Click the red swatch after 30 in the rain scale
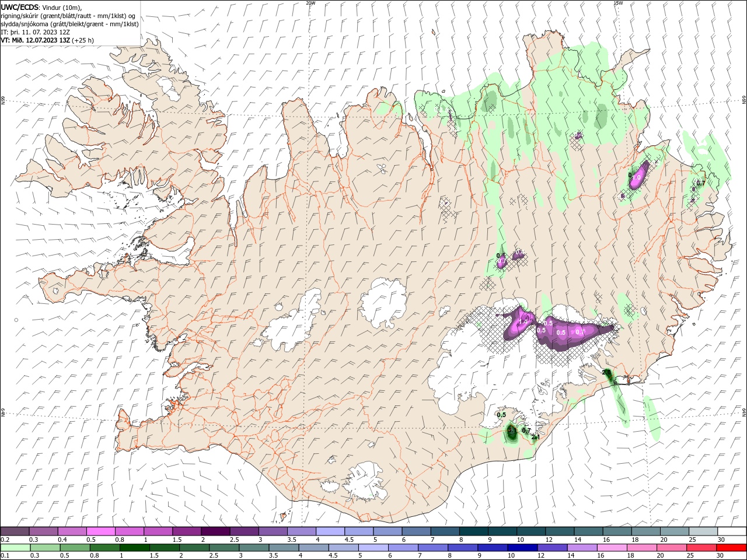Screen dimensions: 747x560 point(731,548)
